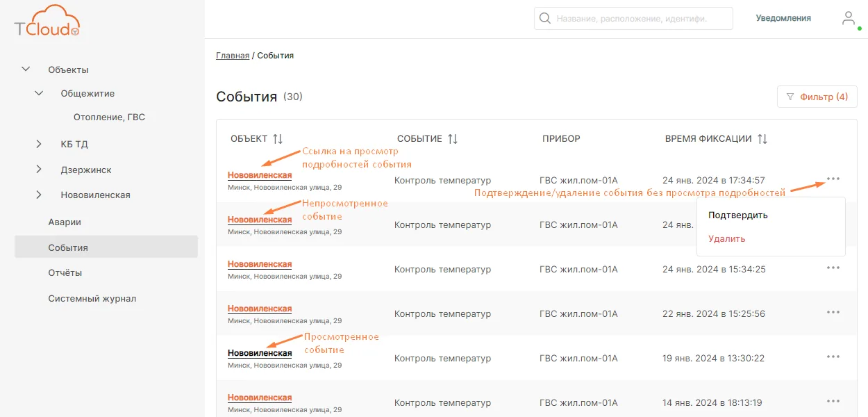Select События in the sidebar
Viewport: 868px width, 417px height.
106,247
